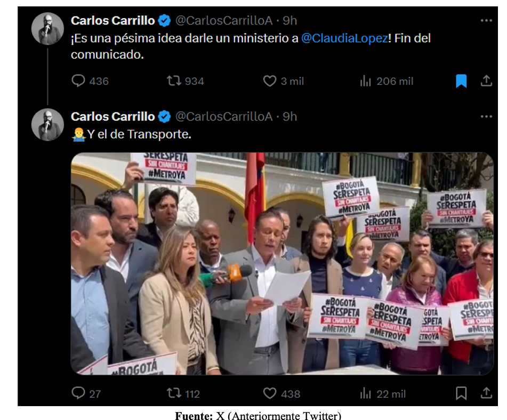Retweet the post with 934 reposts

click(x=174, y=81)
